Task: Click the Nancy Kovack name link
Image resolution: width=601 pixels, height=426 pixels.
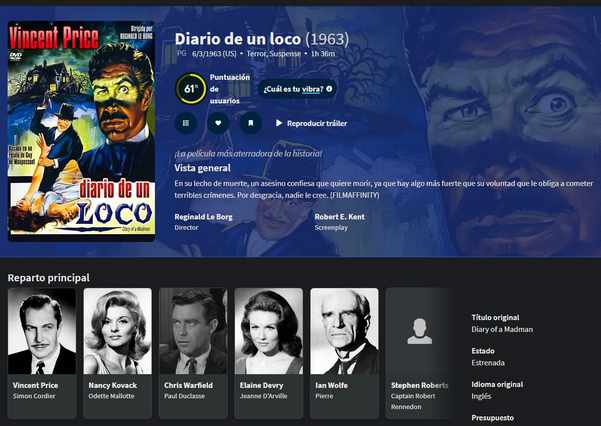Action: [x=113, y=385]
